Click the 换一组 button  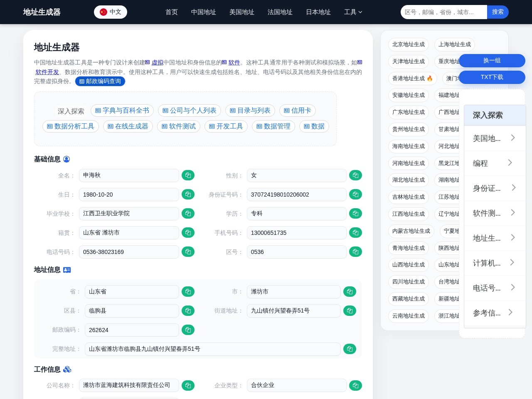[492, 61]
